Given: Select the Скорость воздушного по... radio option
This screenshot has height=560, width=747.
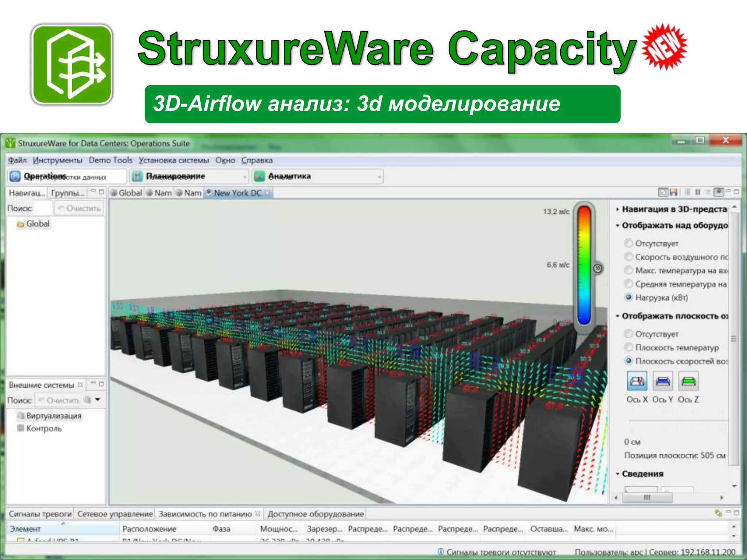Looking at the screenshot, I should (x=628, y=257).
